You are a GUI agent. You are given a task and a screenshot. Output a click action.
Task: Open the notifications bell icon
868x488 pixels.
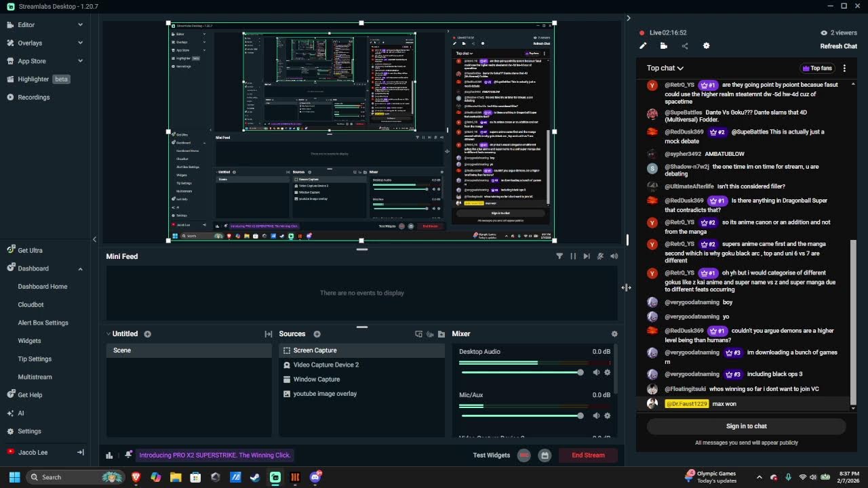click(x=127, y=455)
